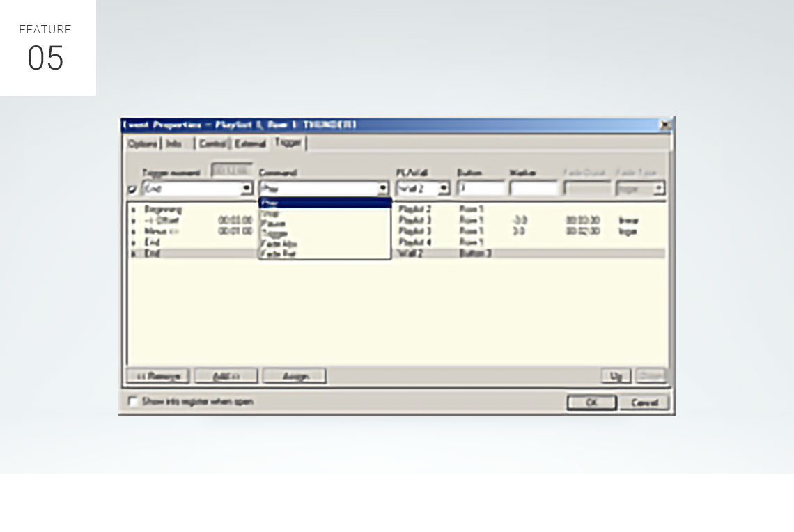This screenshot has height=532, width=794.
Task: Open the External tab
Action: pos(250,143)
